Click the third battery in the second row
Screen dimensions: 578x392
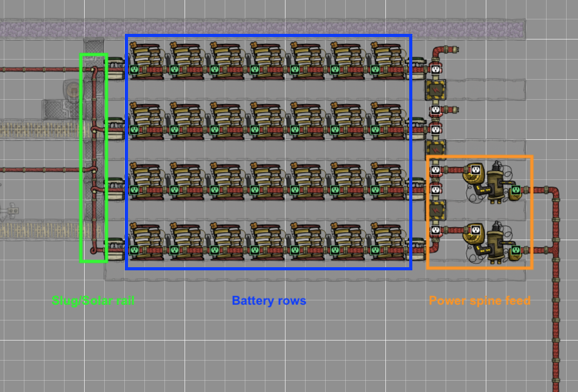[x=227, y=121]
